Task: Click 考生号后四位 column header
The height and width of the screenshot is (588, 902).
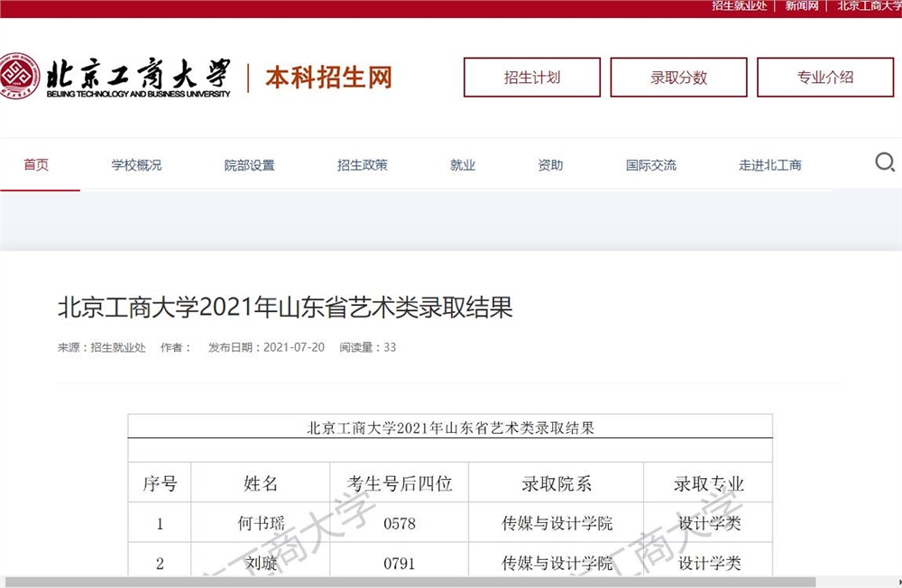Action: pyautogui.click(x=400, y=483)
